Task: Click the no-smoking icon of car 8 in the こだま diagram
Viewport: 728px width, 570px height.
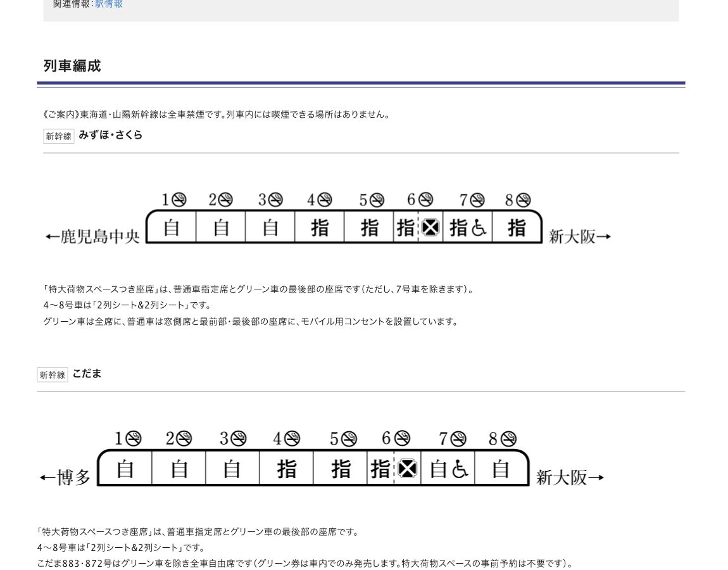Action: point(508,438)
